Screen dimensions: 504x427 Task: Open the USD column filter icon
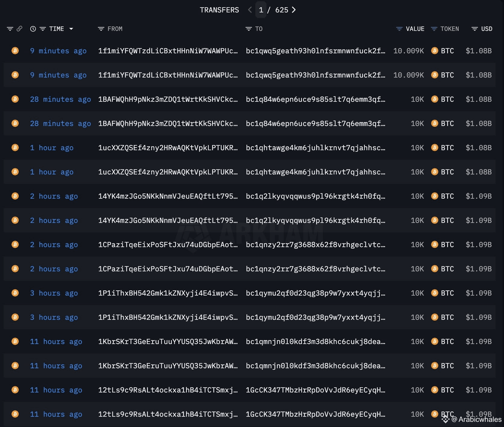[x=475, y=29]
